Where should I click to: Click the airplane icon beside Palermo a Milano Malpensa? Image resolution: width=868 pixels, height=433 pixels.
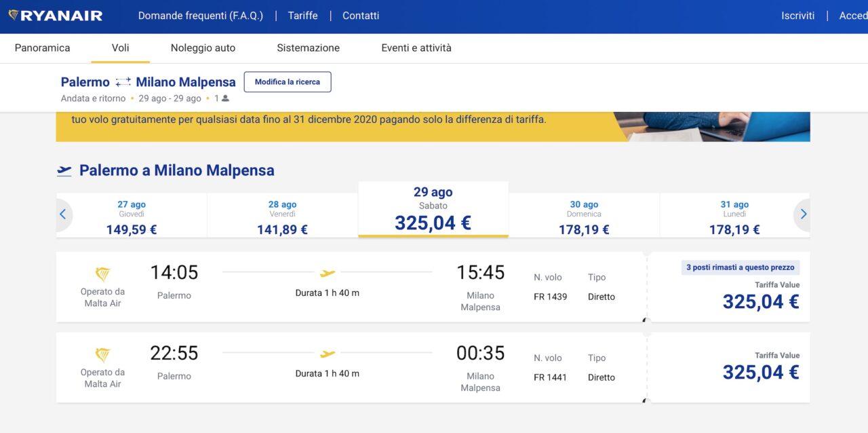(64, 170)
